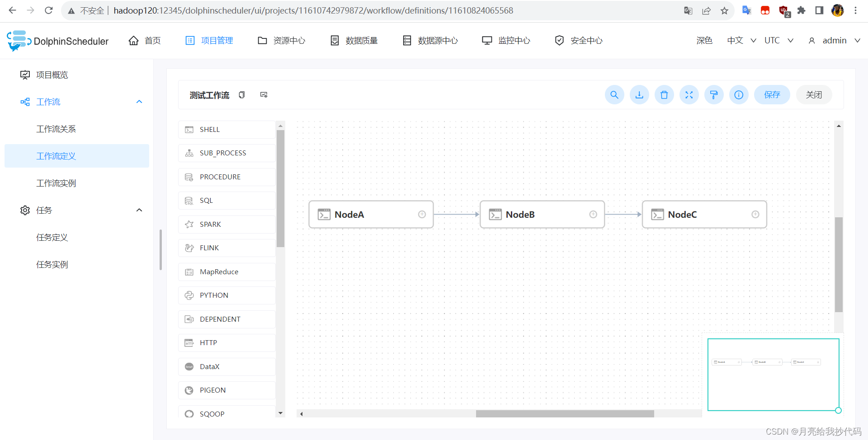Open 任务定义 in sidebar

point(77,238)
